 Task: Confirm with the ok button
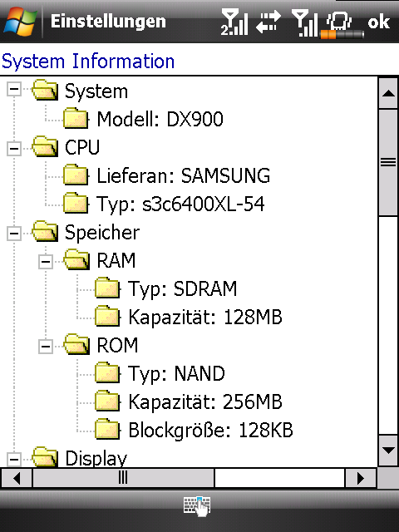[379, 22]
